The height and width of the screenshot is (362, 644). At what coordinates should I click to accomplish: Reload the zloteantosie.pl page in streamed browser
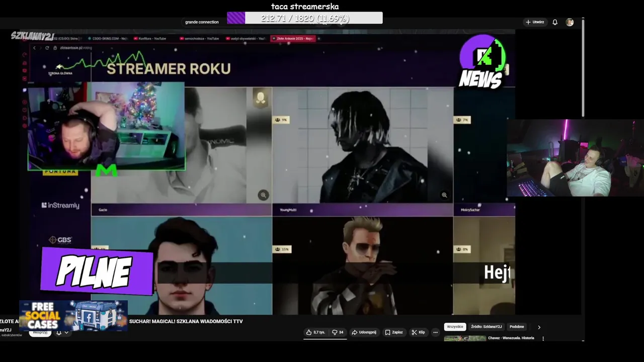(47, 48)
